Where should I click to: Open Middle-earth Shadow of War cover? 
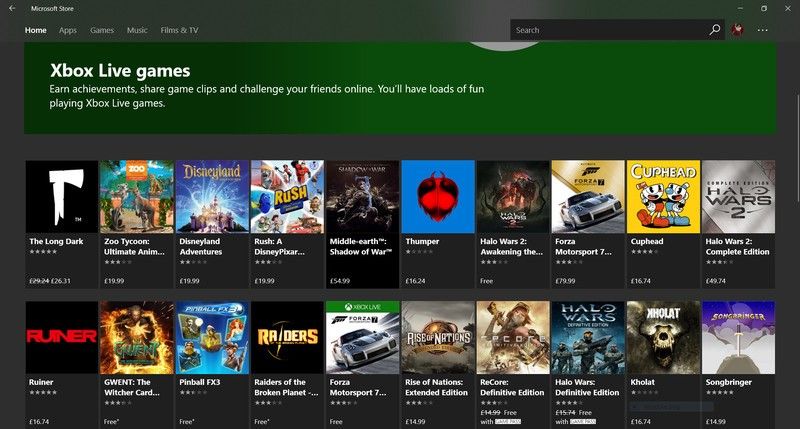(363, 197)
